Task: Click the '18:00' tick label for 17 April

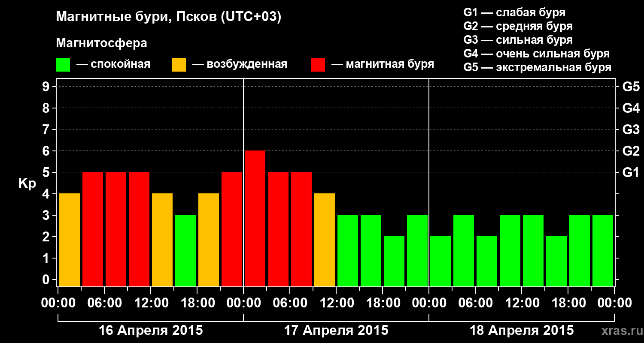Action: (x=383, y=303)
